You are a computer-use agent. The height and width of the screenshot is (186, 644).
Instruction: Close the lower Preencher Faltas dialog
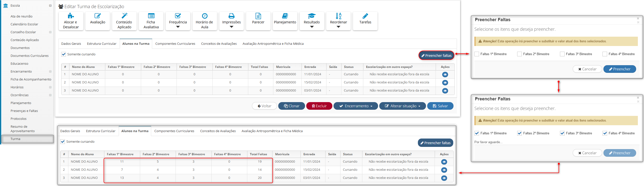638,98
